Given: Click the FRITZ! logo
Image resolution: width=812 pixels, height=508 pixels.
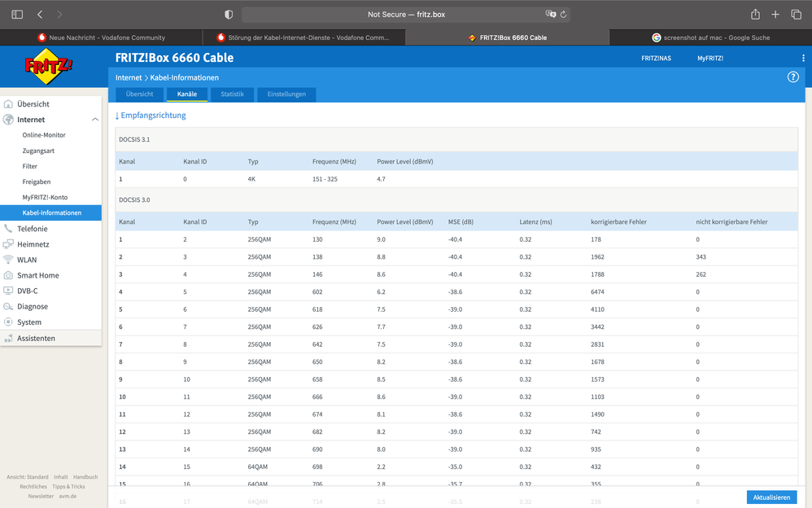Looking at the screenshot, I should 48,67.
